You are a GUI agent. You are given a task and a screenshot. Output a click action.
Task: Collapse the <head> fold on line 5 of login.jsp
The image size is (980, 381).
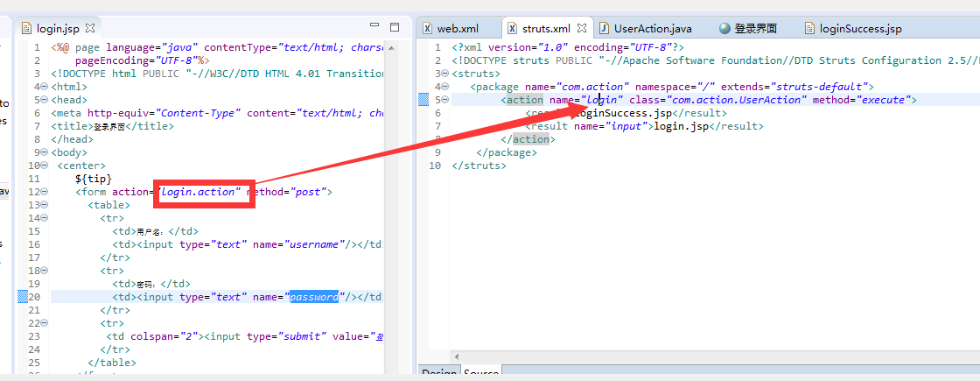click(45, 100)
